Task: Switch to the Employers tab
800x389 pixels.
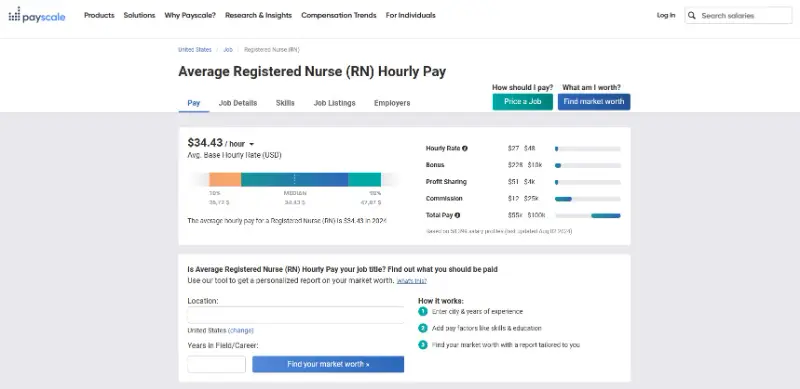Action: tap(392, 103)
